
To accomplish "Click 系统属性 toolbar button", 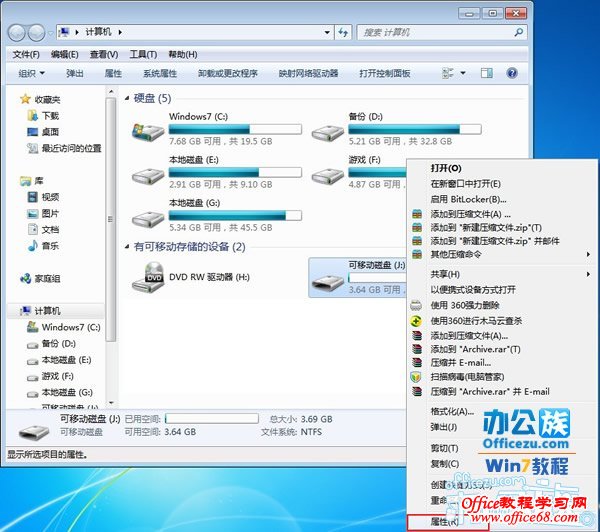I will [159, 73].
